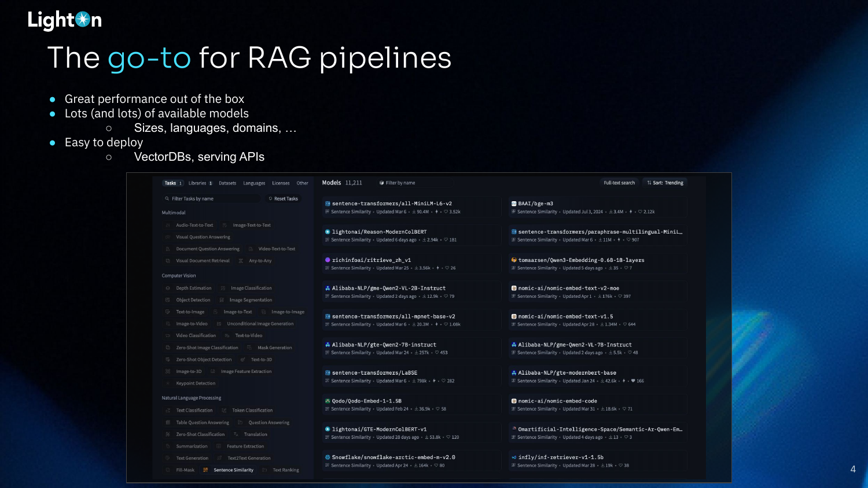The height and width of the screenshot is (488, 868).
Task: Select the Keypoint Detection task filter
Action: pyautogui.click(x=190, y=383)
